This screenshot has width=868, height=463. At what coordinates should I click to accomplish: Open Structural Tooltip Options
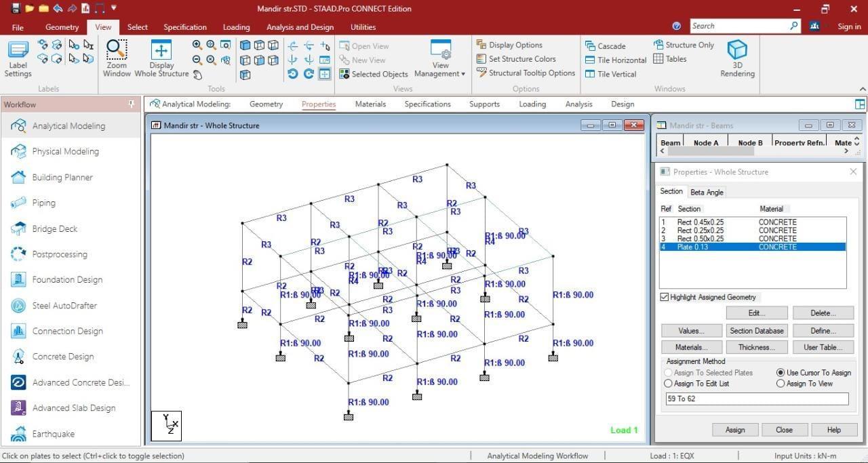[x=526, y=73]
